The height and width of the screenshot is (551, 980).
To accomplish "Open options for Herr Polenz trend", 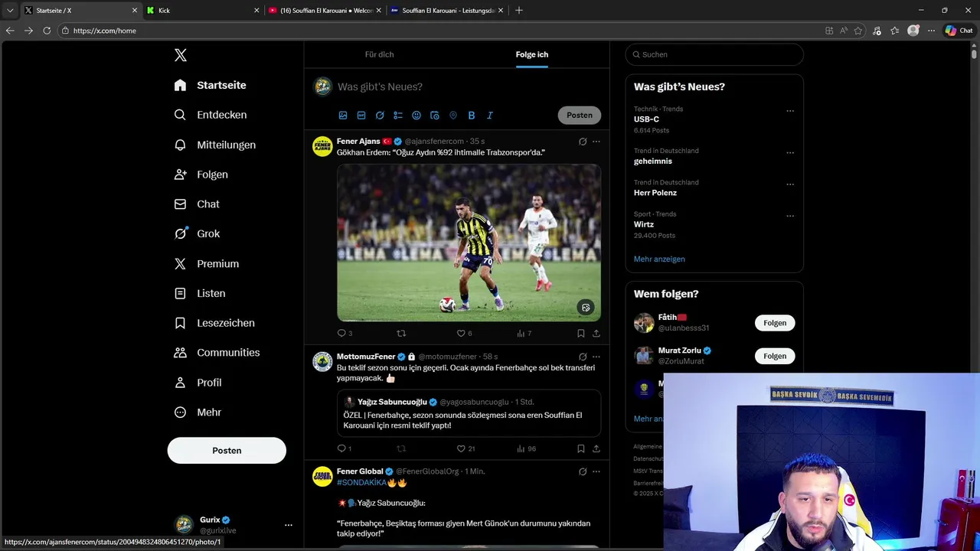I will click(790, 184).
